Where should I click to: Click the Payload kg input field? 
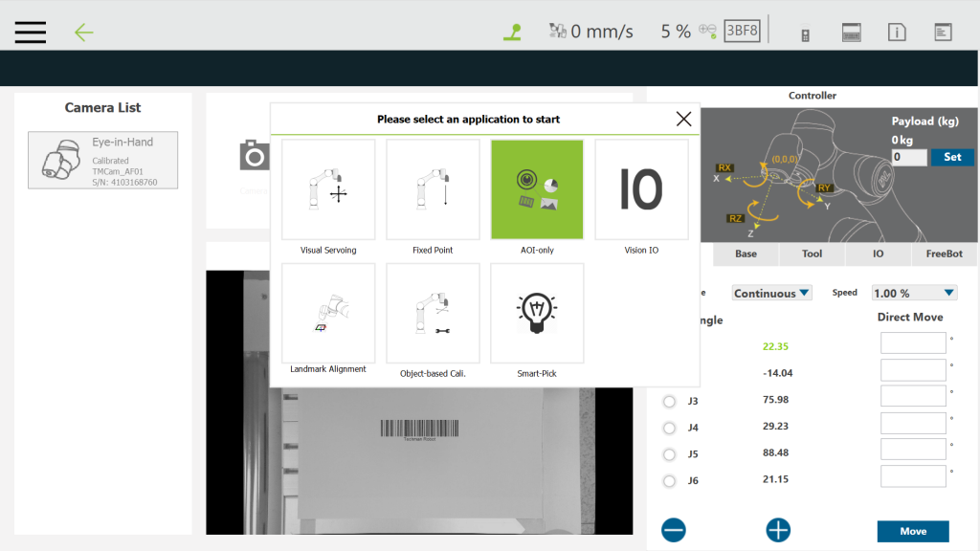[x=908, y=157]
